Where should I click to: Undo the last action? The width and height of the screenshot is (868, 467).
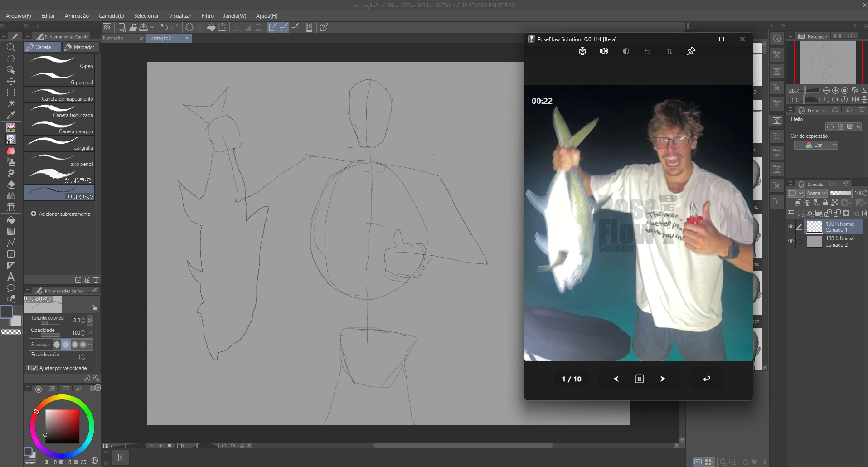tap(164, 27)
